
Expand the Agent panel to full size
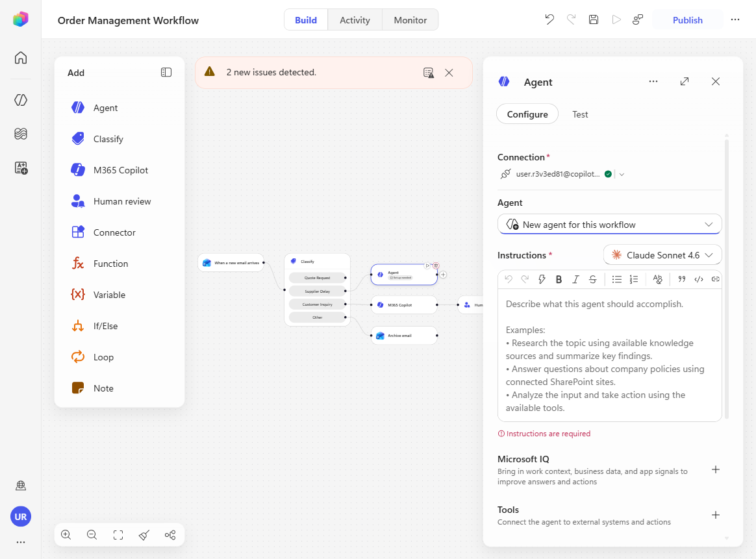(685, 81)
